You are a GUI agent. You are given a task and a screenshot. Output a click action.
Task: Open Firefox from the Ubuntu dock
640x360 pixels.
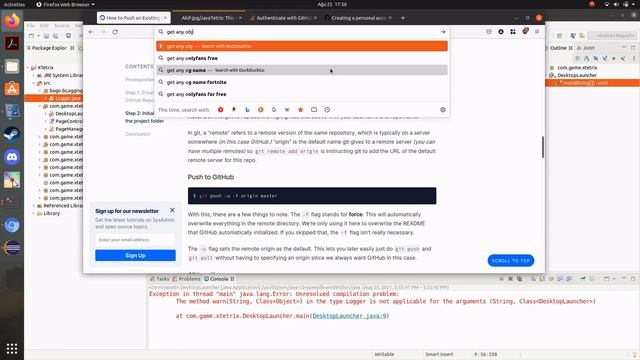12,20
